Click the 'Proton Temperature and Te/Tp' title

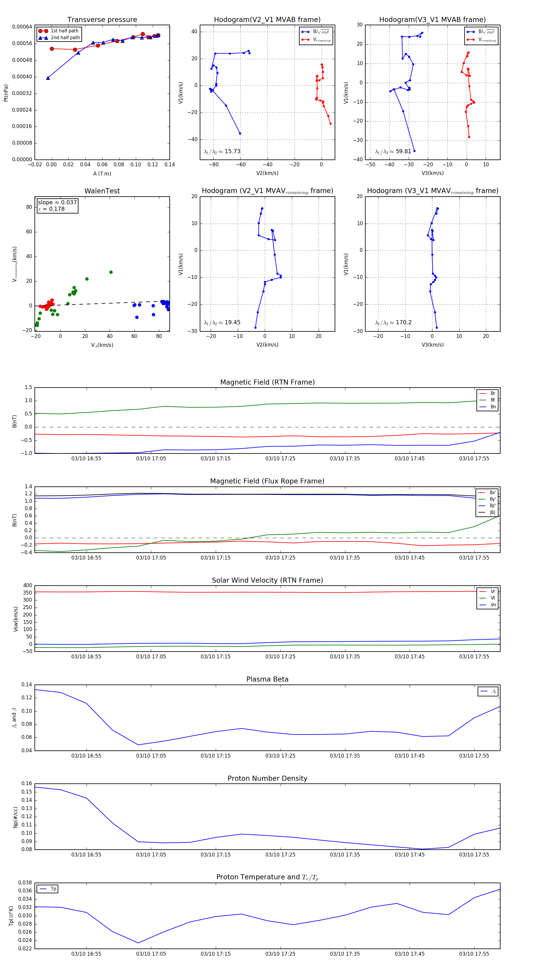click(x=267, y=877)
